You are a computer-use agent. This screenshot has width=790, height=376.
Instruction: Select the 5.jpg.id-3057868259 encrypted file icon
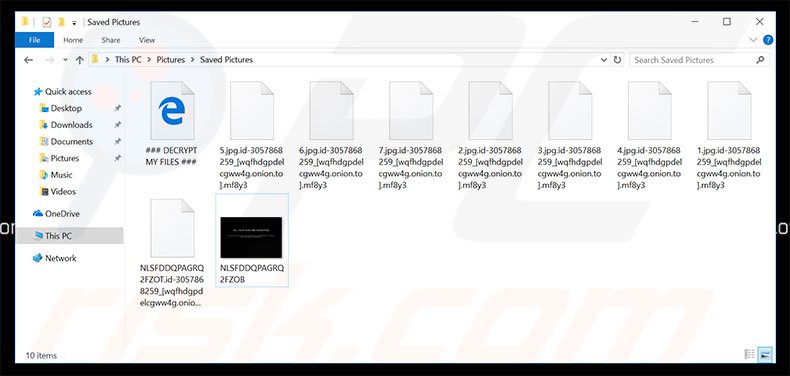[251, 110]
